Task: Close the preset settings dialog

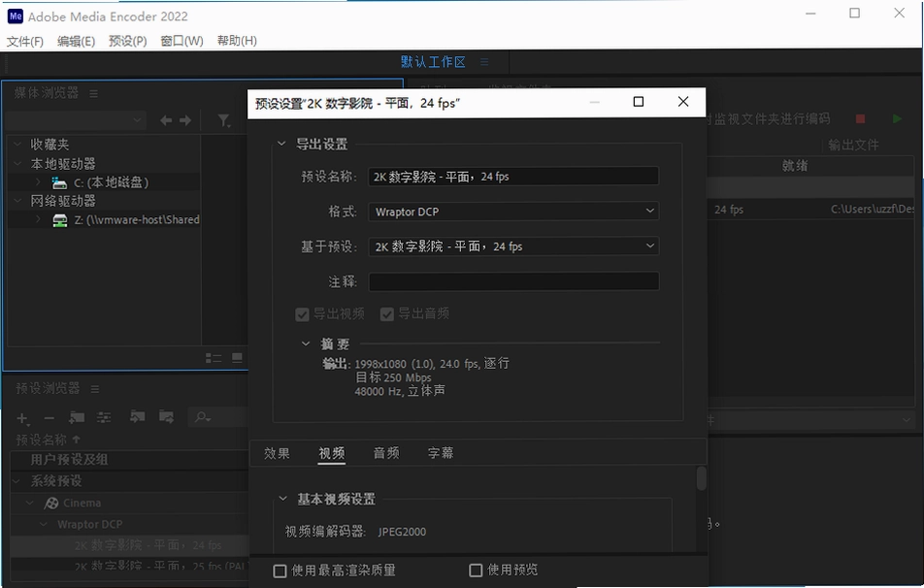Action: [x=683, y=102]
